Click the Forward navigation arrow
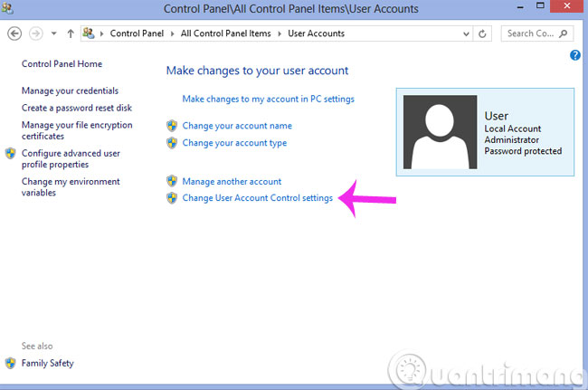This screenshot has width=588, height=390. (35, 33)
